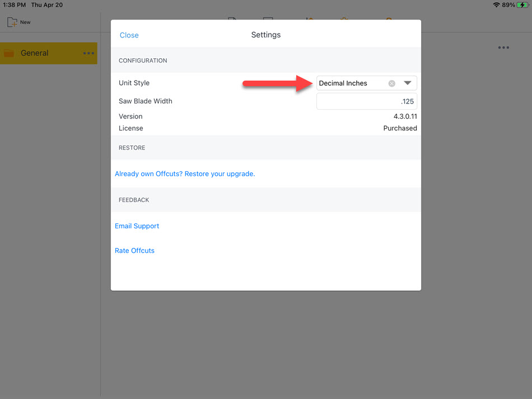Open the General folder icon
532x399 pixels.
[x=9, y=53]
